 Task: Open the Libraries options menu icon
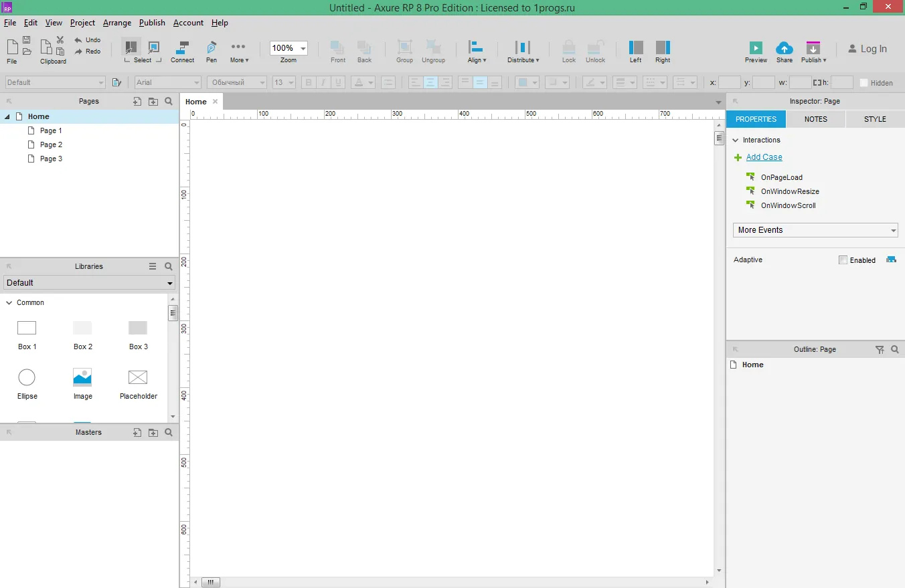pyautogui.click(x=153, y=266)
